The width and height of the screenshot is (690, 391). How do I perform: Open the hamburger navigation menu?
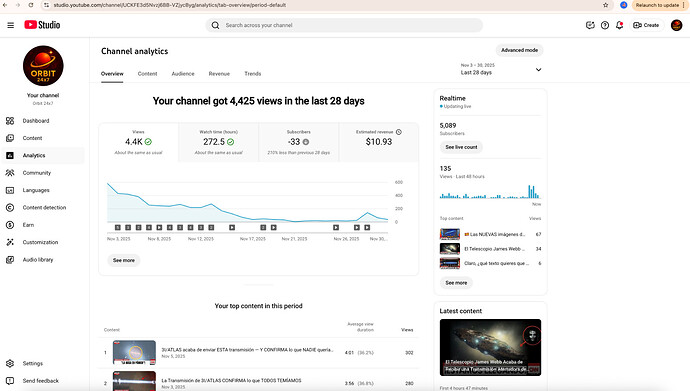click(x=11, y=25)
